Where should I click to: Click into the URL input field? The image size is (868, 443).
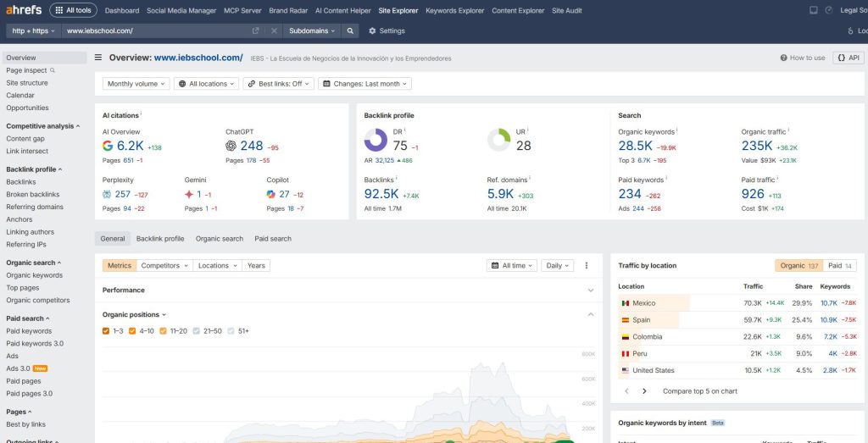153,30
